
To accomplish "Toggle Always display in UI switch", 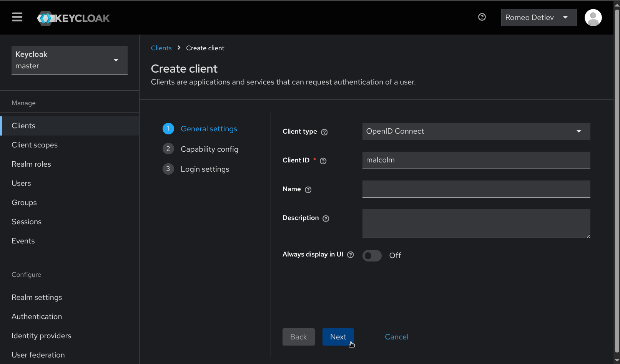I will coord(372,256).
